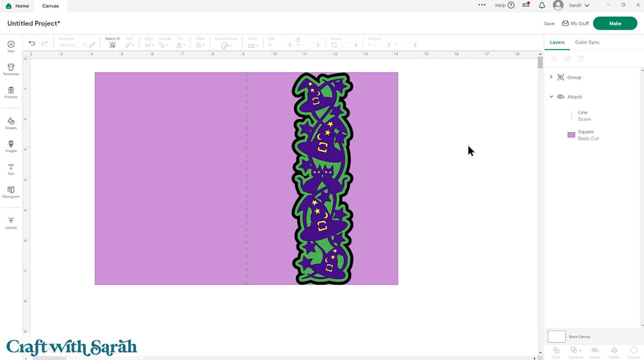The image size is (644, 360).
Task: Collapse the Attach layer group
Action: click(x=551, y=97)
